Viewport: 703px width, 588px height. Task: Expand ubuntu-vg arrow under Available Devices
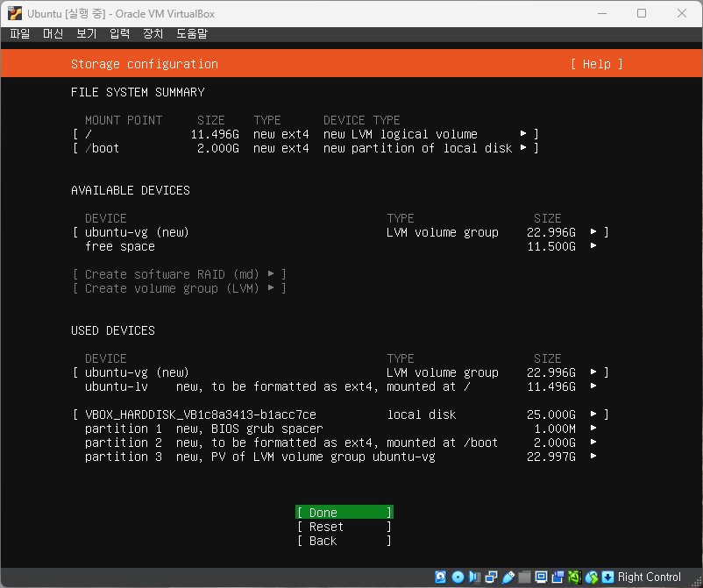593,231
